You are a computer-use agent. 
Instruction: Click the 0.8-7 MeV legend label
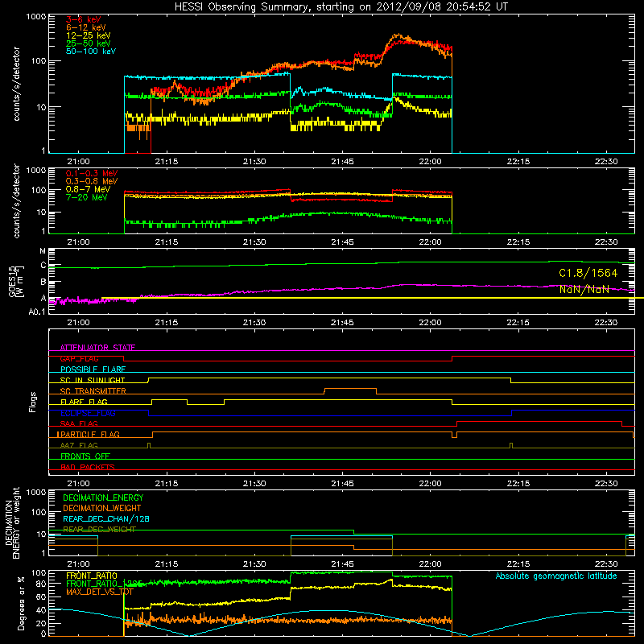pos(88,189)
